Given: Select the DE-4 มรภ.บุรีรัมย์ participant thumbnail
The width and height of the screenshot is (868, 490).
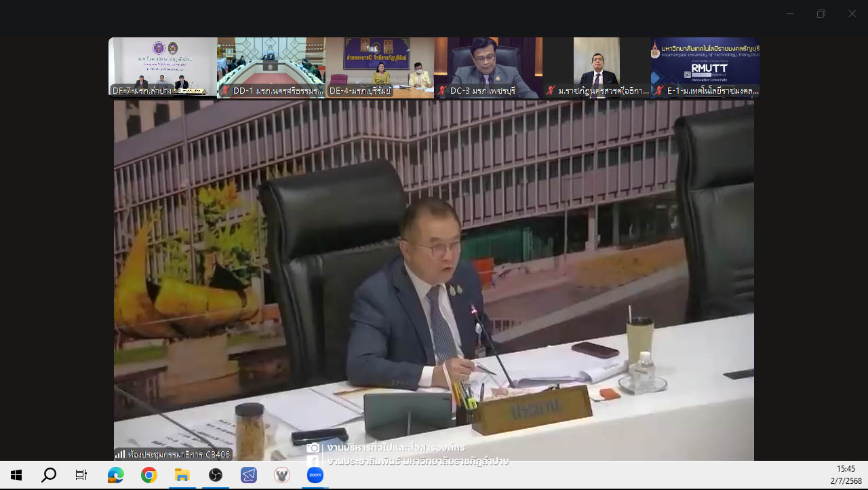Looking at the screenshot, I should point(380,68).
